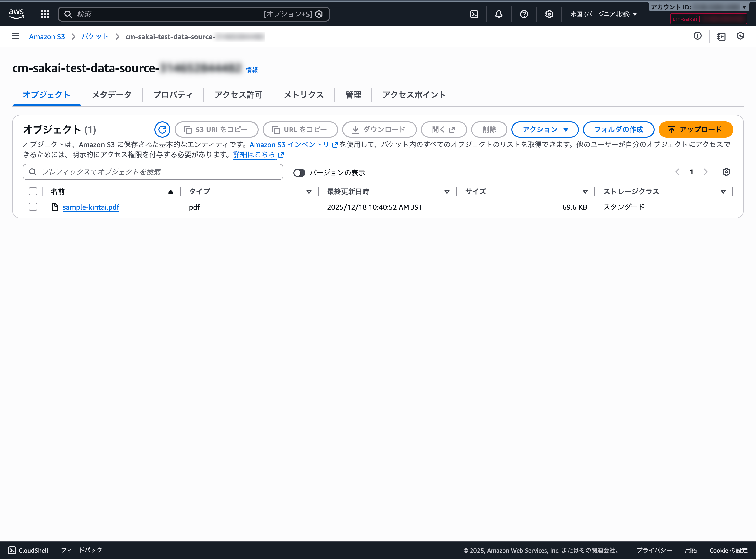Enable the バージョンの表示 toggle
Screen dimensions: 756x559
(299, 173)
